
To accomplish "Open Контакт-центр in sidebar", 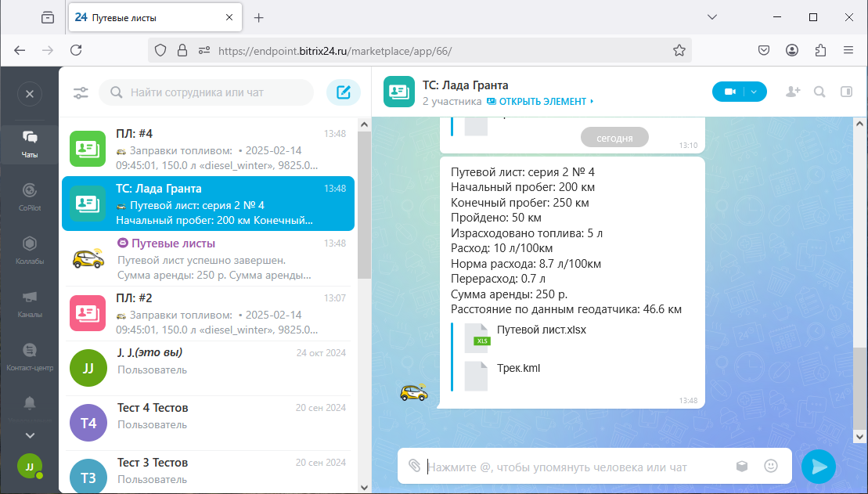I will 29,357.
